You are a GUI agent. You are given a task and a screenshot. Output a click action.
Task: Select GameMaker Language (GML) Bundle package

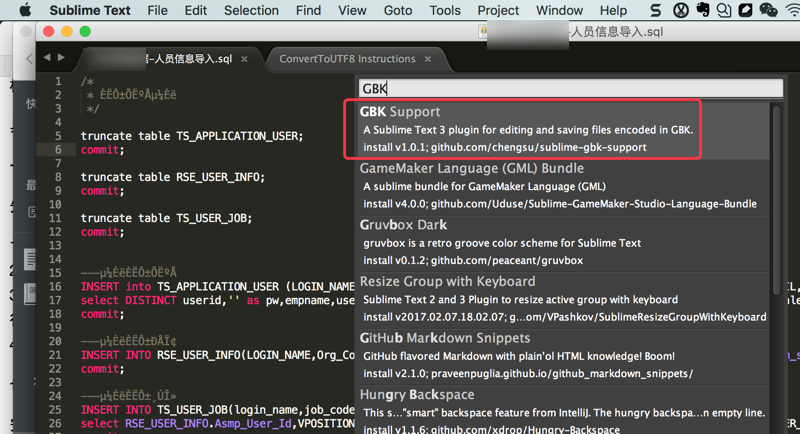point(562,186)
